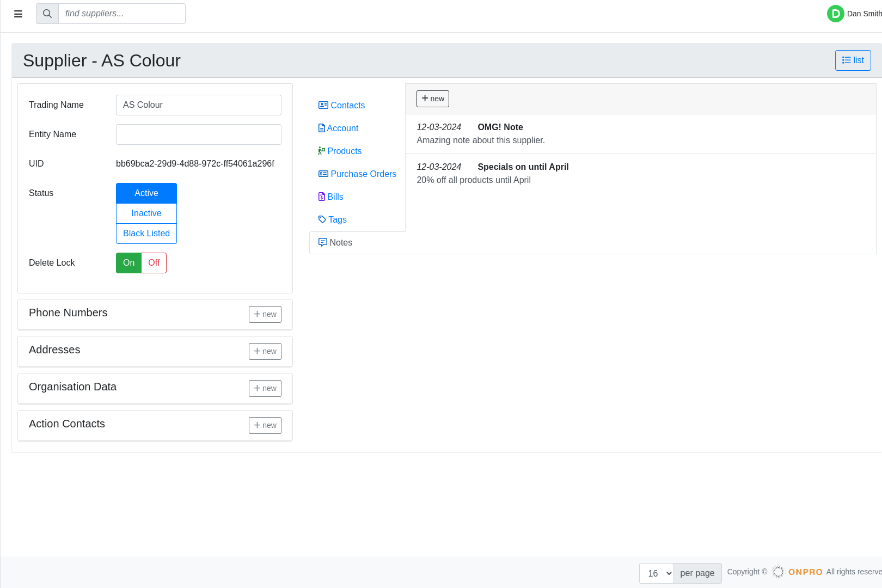Image resolution: width=882 pixels, height=588 pixels.
Task: Click the list button
Action: (x=853, y=60)
